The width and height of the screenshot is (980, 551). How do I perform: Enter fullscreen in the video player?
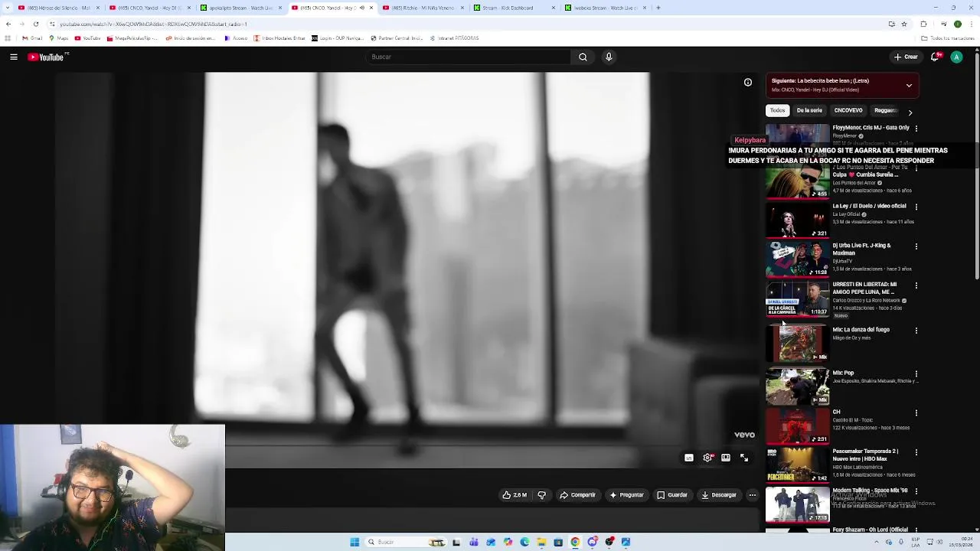(744, 458)
